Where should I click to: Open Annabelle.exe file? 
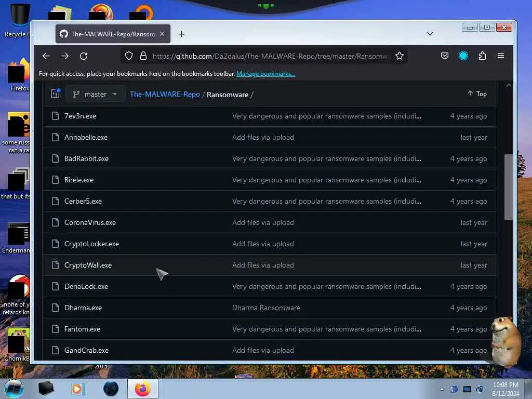[x=86, y=137]
